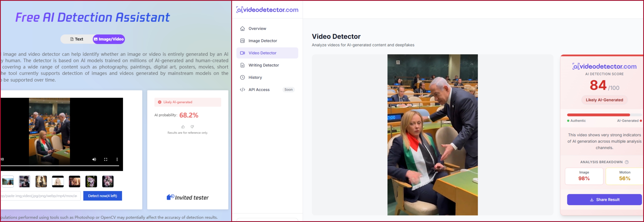Mute the video with the volume icon
The image size is (644, 222).
point(94,159)
